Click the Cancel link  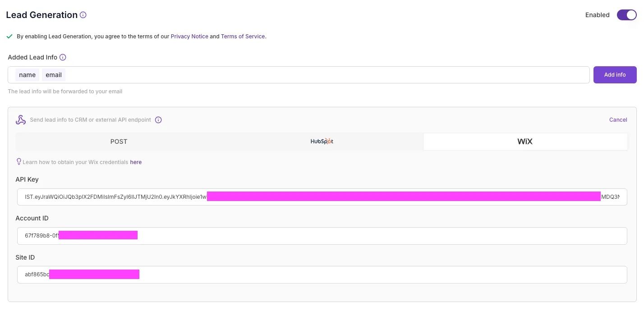pyautogui.click(x=618, y=120)
